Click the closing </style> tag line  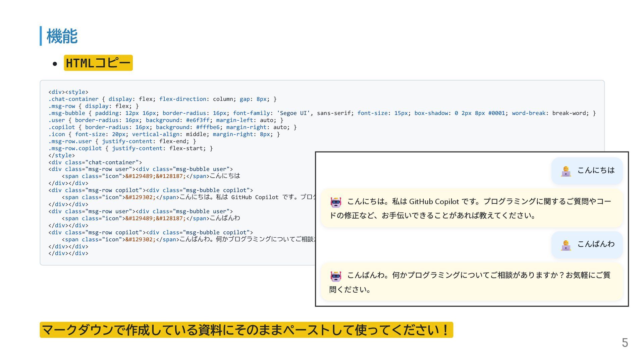coord(62,155)
